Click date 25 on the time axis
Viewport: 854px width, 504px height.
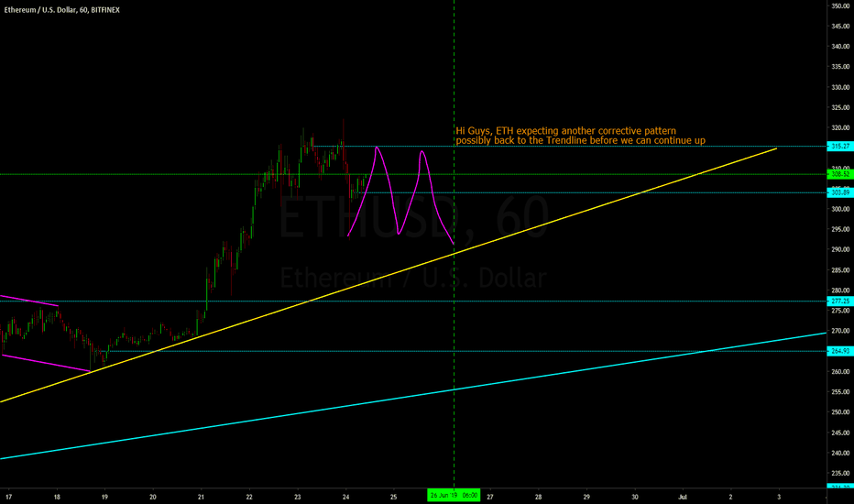[x=394, y=497]
